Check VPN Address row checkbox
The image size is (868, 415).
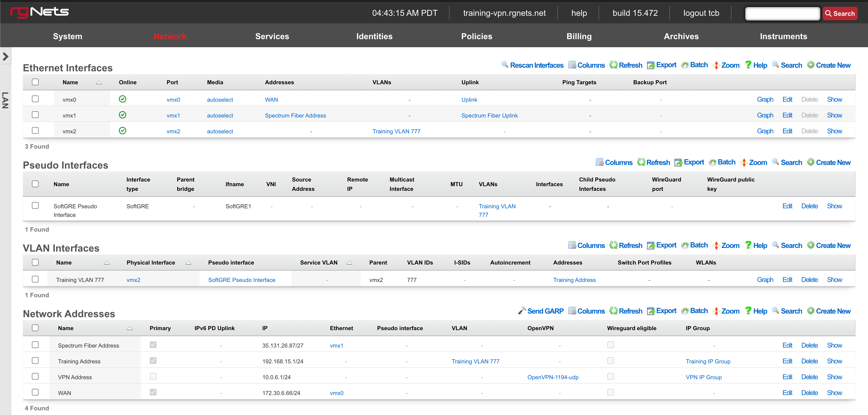coord(35,377)
